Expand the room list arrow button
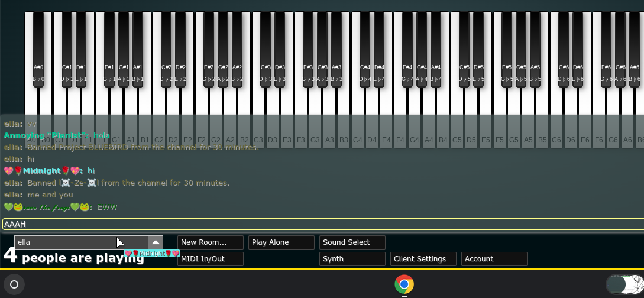Viewport: 644px width, 298px height. tap(156, 242)
